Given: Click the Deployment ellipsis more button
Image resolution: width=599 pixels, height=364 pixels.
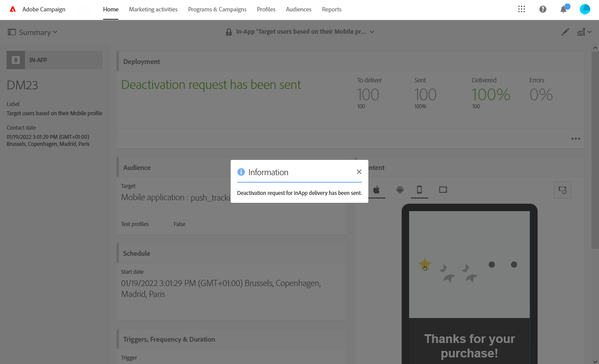Looking at the screenshot, I should (x=575, y=139).
